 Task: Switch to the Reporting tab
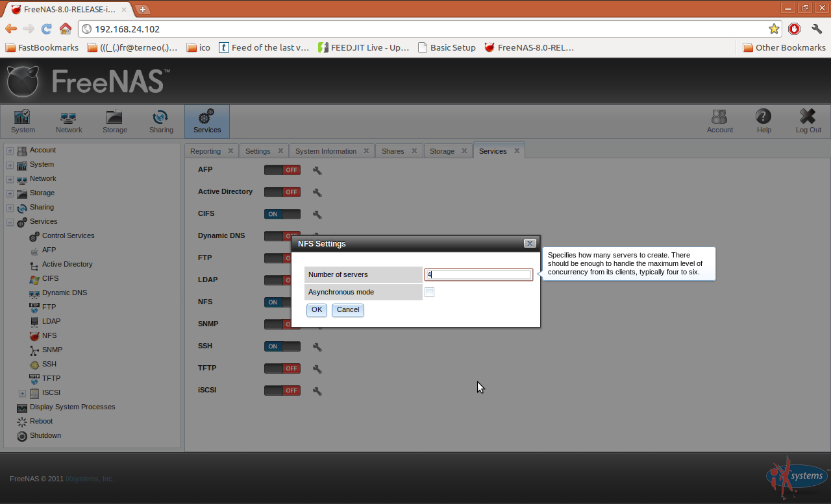[x=206, y=150]
